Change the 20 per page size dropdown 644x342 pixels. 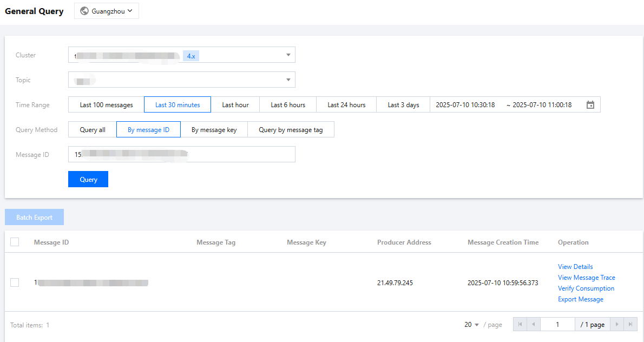click(x=471, y=325)
